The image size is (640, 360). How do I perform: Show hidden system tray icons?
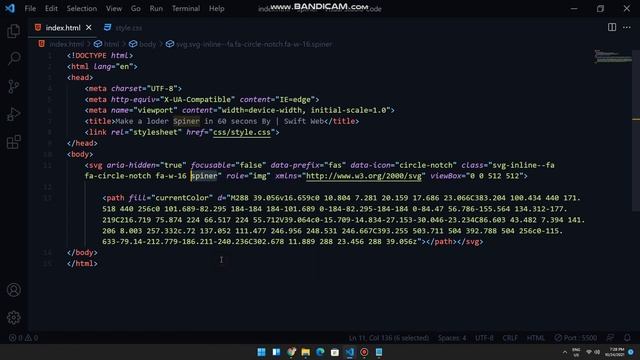[565, 352]
